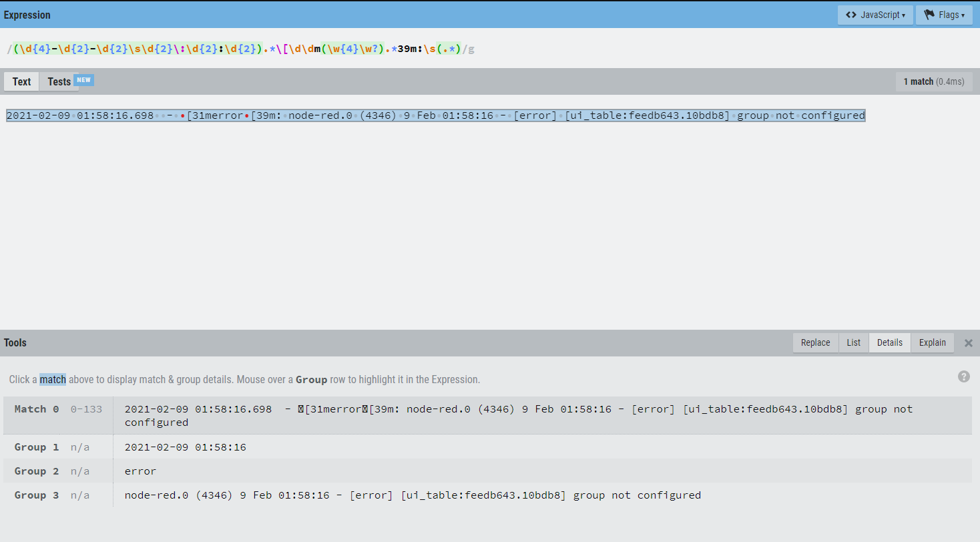Open the Replace tool tab
The image size is (980, 542).
[x=815, y=342]
